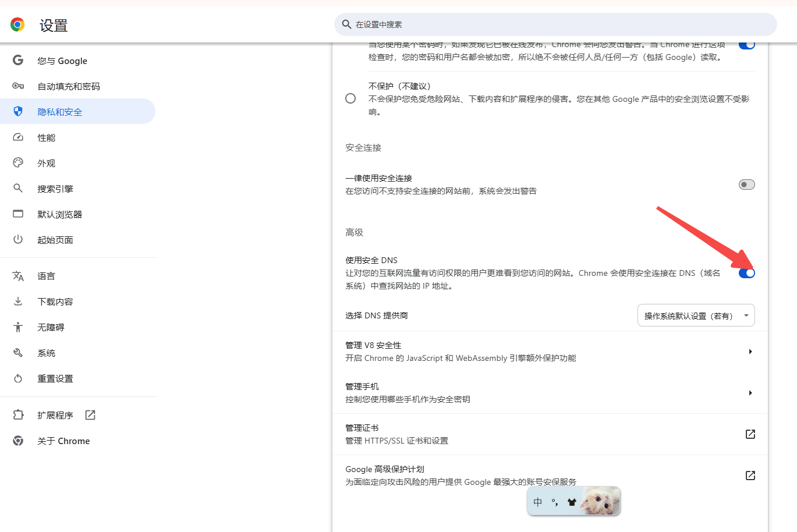Screen dimensions: 797x532
Task: Click into the 在设置中搜索 search field
Action: click(555, 24)
